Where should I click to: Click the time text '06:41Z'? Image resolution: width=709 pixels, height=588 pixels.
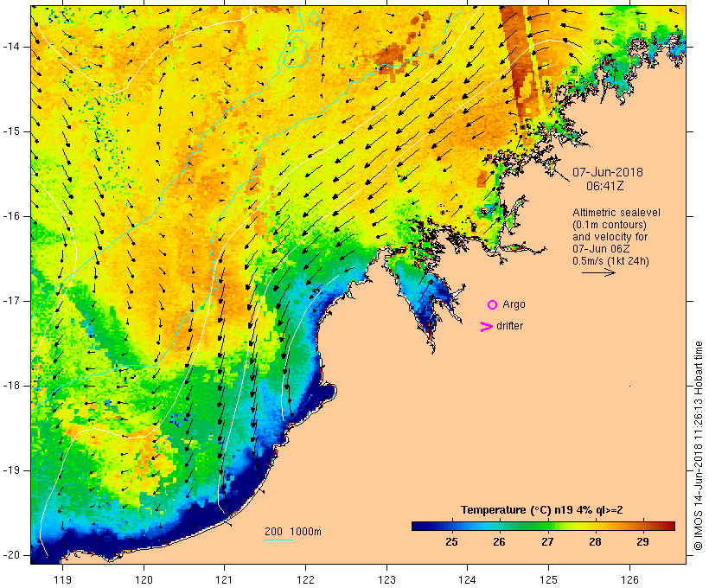tap(605, 186)
